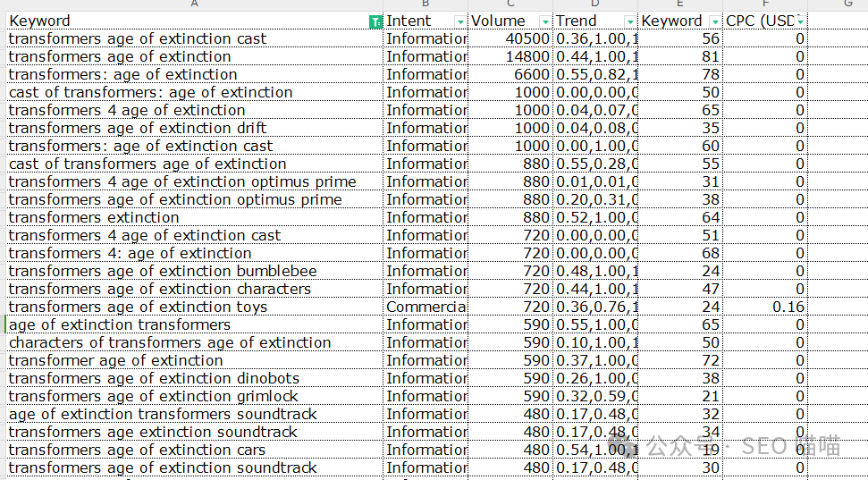Select cell 'age of extinction transformers soundtrack'
The height and width of the screenshot is (480, 868).
(195, 414)
